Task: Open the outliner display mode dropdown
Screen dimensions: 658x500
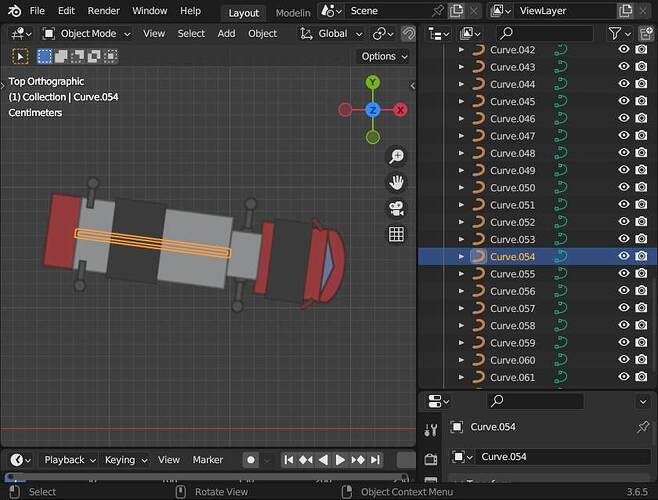Action: coord(470,34)
